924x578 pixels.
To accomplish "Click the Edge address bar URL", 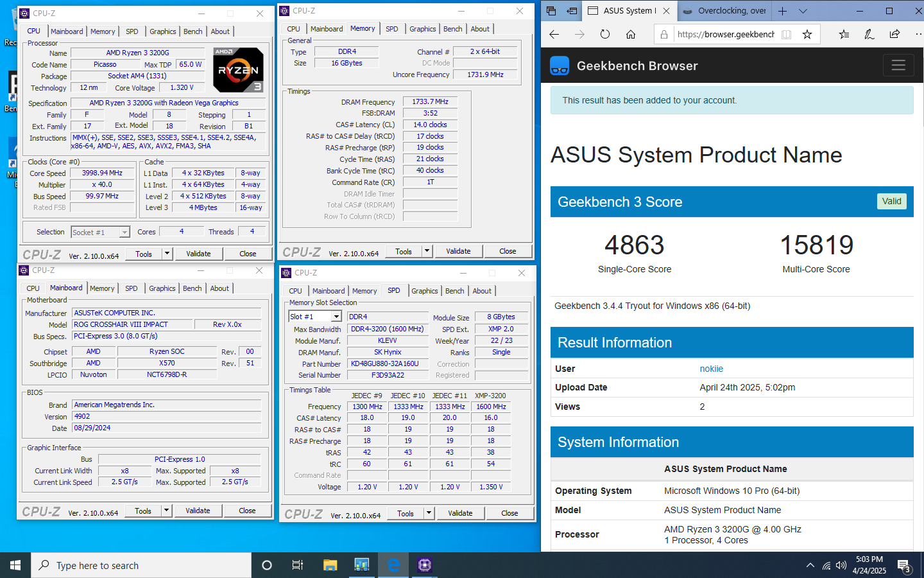I will [x=726, y=35].
